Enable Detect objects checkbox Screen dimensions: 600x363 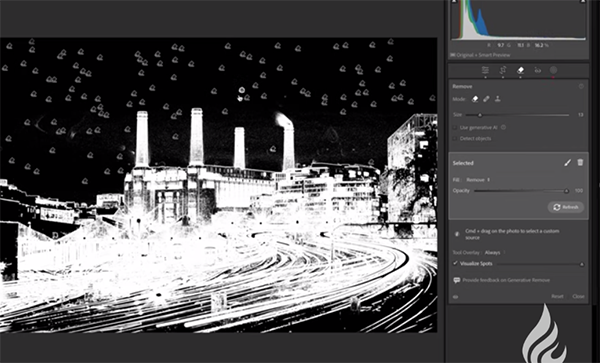coord(455,138)
